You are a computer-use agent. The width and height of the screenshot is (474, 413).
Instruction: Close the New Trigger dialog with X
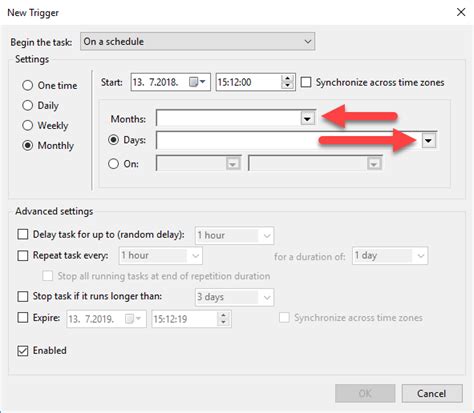pyautogui.click(x=461, y=12)
